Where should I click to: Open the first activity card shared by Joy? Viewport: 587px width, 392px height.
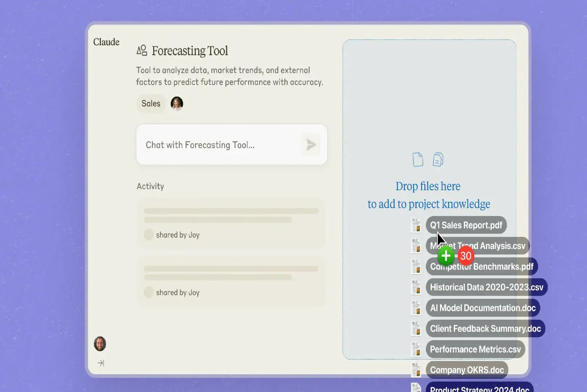tap(231, 223)
